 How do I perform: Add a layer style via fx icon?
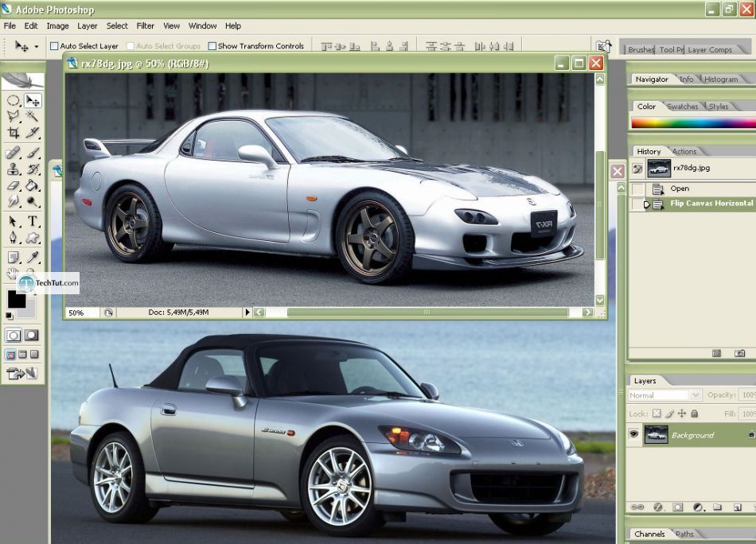[x=657, y=507]
